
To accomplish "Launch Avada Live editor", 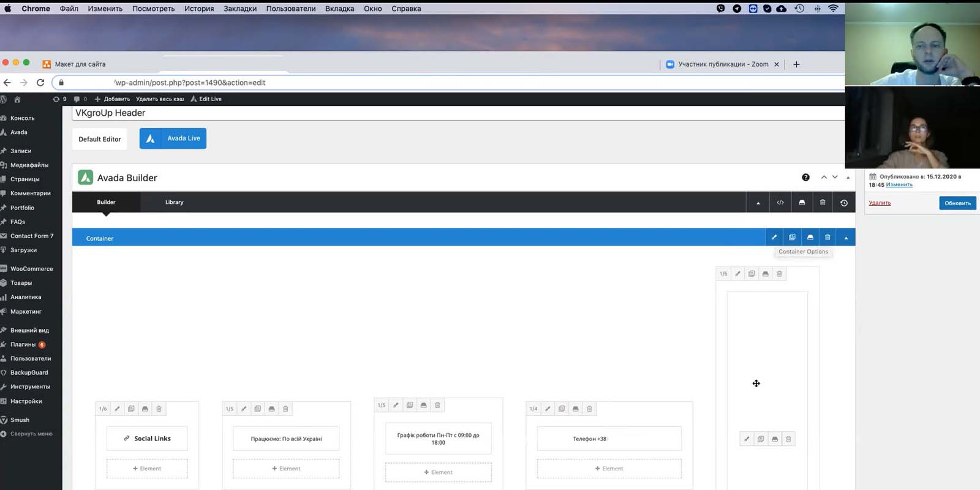I will pyautogui.click(x=173, y=138).
